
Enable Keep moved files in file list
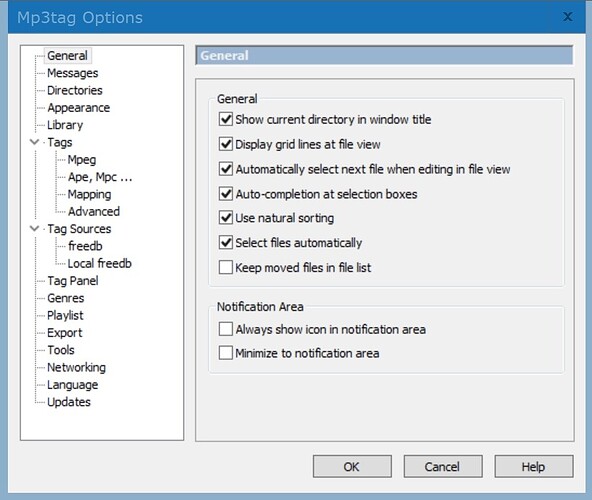pos(226,267)
